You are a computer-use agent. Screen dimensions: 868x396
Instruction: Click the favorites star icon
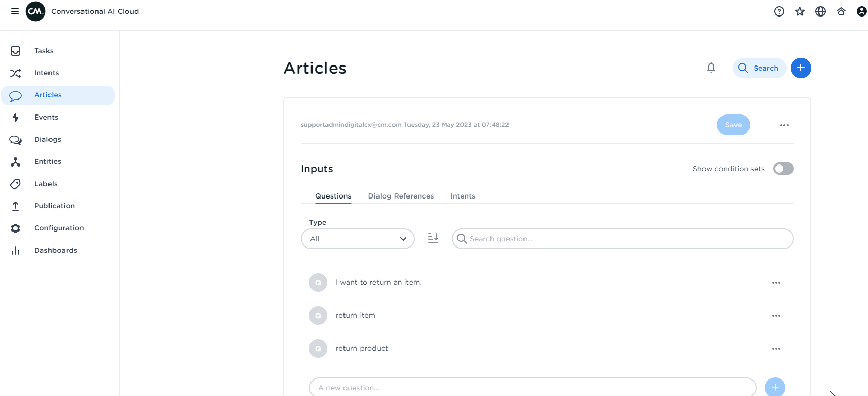tap(799, 11)
